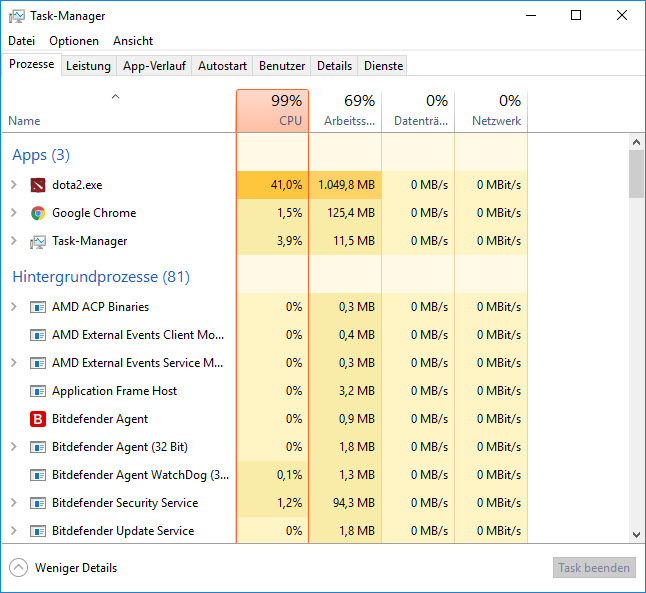Click the Bitdefender Agent (32 Bit) icon
Screen dimensions: 646x593
click(x=38, y=447)
